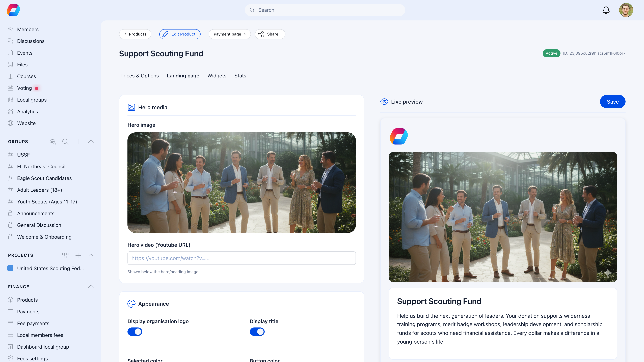This screenshot has height=362, width=644.
Task: Collapse the FINANCE section
Action: [x=91, y=287]
